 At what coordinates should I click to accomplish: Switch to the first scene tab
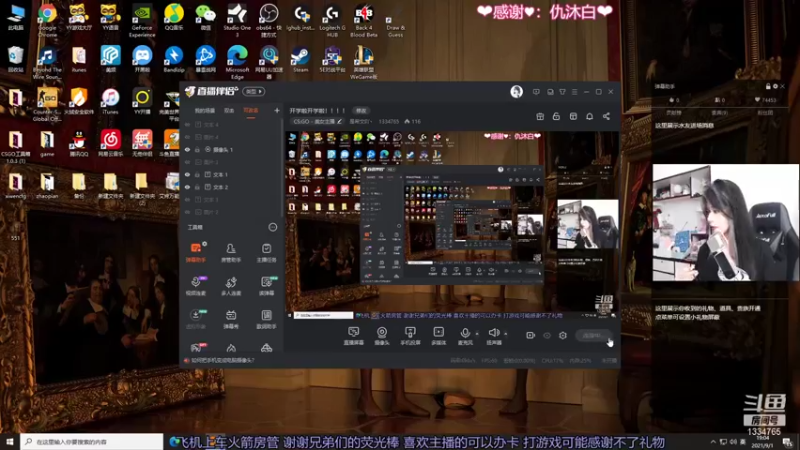205,111
